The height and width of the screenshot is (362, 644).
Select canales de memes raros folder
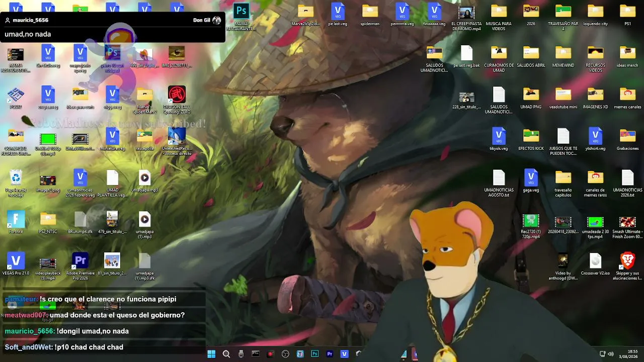tap(595, 183)
